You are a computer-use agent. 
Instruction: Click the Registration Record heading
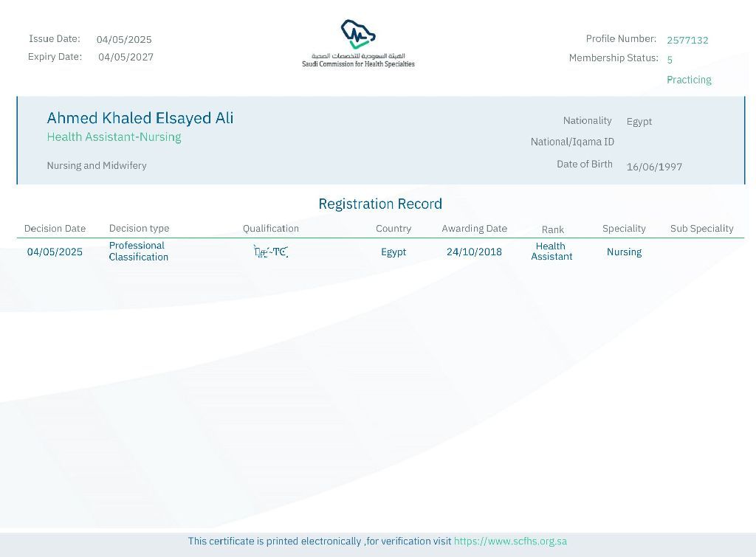click(x=380, y=204)
